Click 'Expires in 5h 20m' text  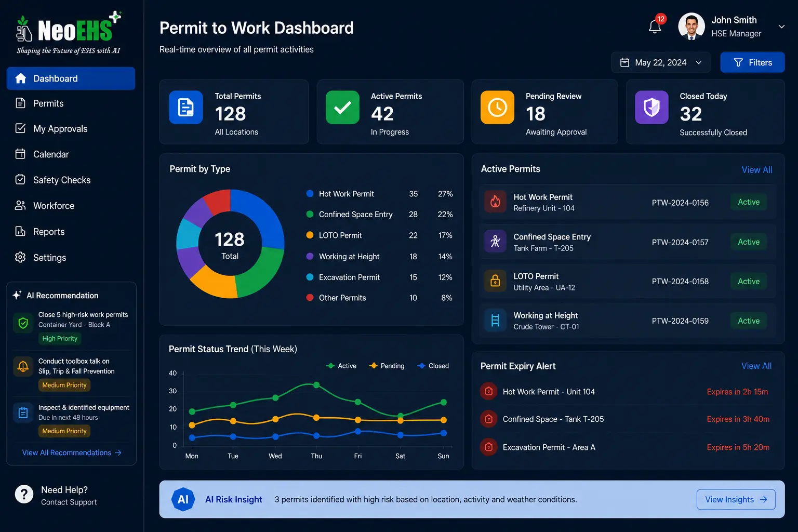pos(738,447)
